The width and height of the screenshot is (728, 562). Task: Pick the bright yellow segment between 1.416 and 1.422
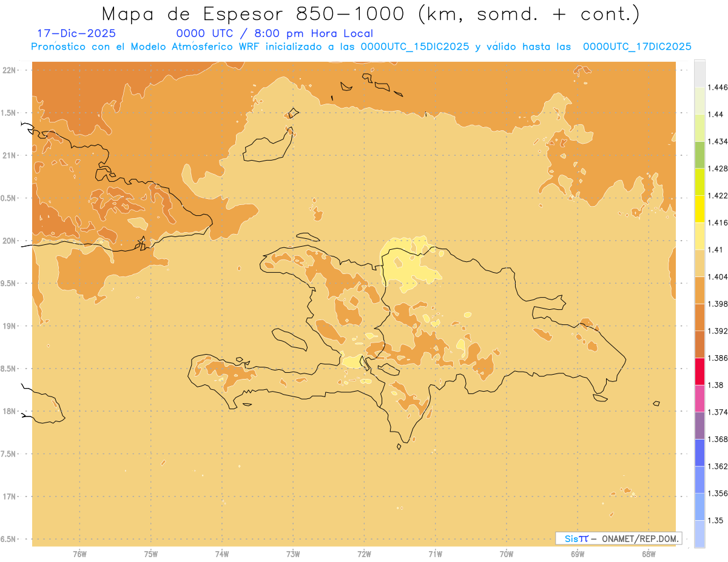(x=699, y=209)
